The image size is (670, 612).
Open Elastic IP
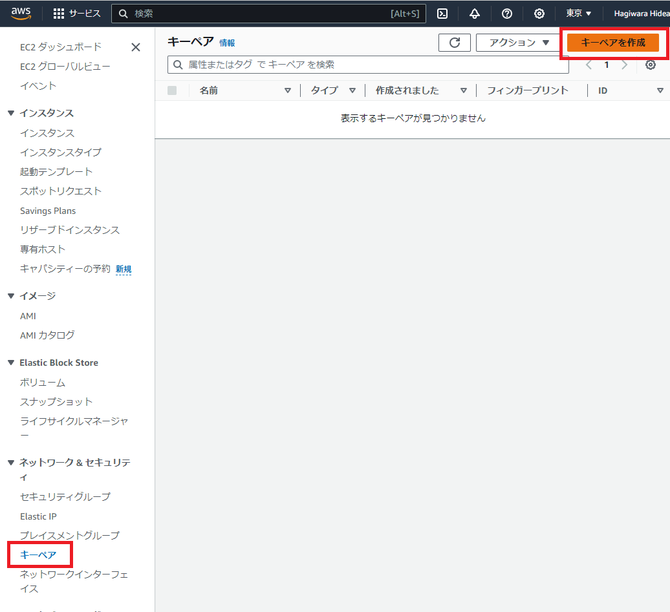tap(38, 516)
